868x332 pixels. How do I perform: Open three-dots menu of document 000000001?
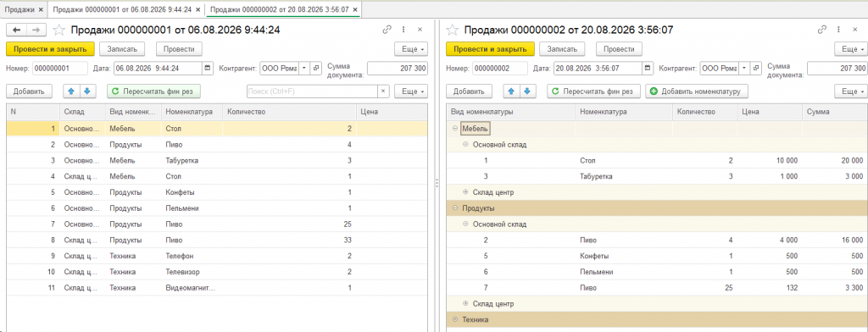click(403, 30)
